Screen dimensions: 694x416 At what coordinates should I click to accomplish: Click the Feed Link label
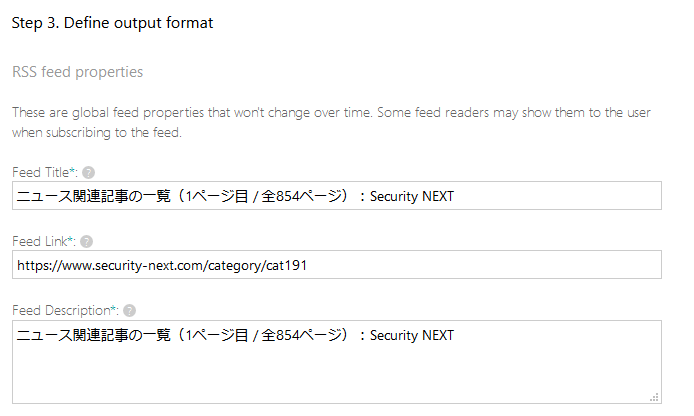pyautogui.click(x=40, y=241)
